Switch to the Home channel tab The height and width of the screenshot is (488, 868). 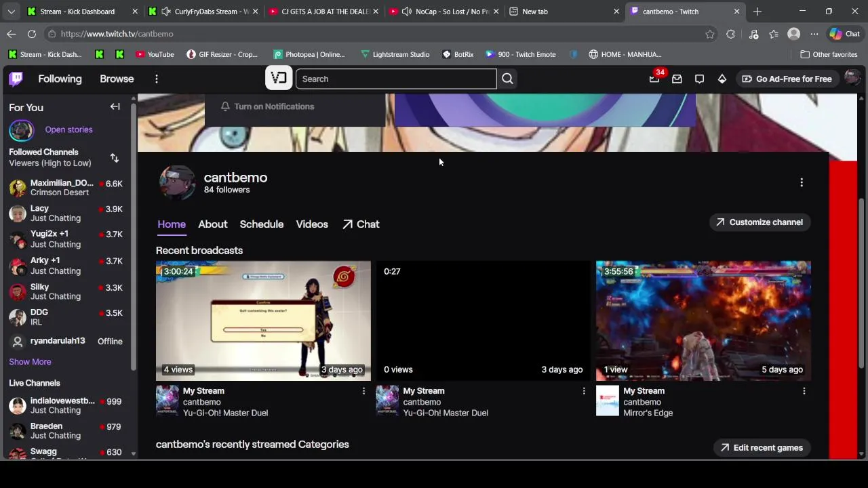click(x=172, y=224)
